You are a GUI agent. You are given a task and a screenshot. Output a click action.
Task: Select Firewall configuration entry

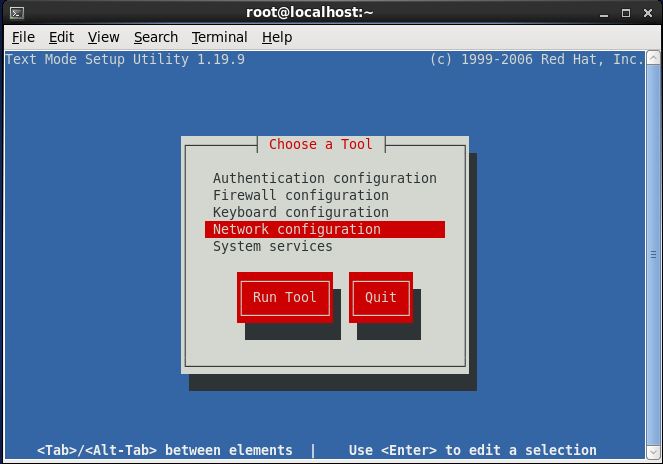point(325,195)
